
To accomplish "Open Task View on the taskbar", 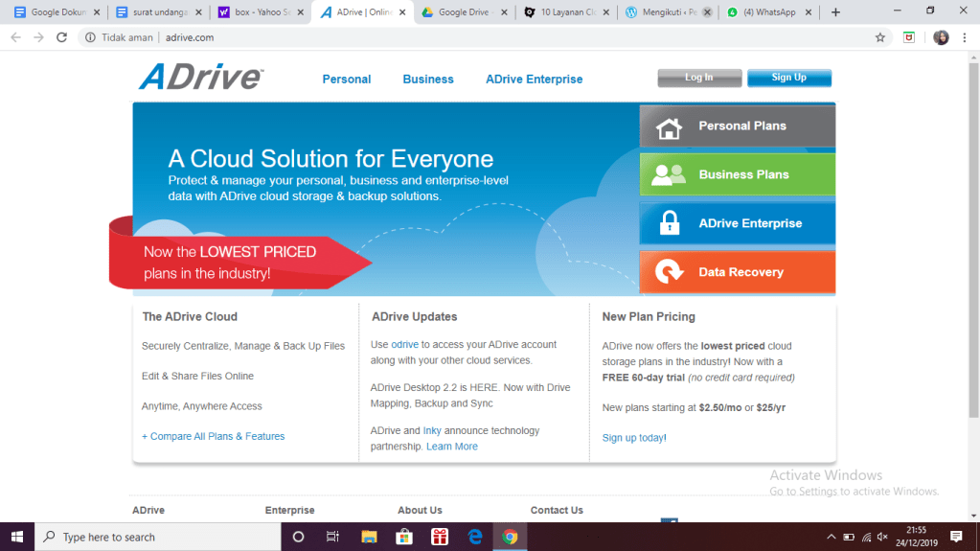I will [x=332, y=537].
